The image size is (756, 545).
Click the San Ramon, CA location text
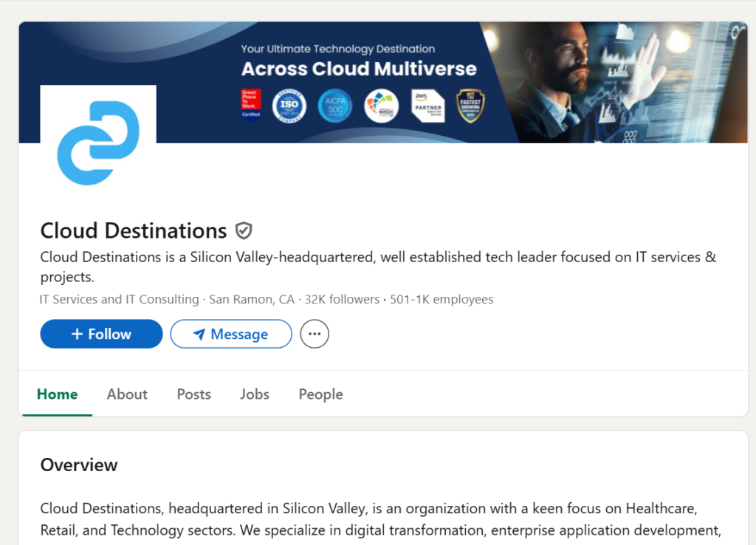coord(252,300)
